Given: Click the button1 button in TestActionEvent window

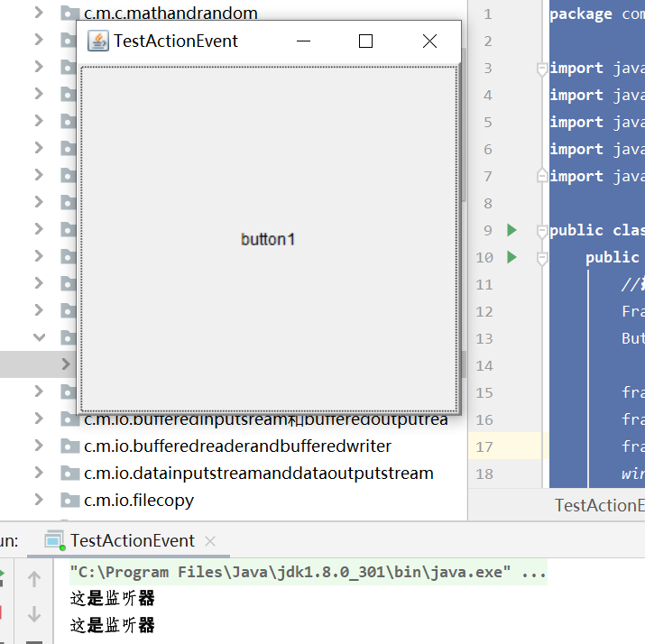Looking at the screenshot, I should click(269, 238).
